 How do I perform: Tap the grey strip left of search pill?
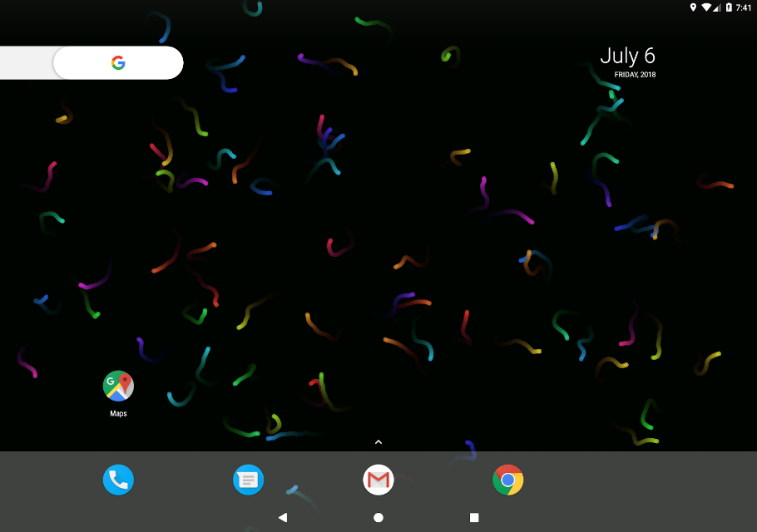pyautogui.click(x=27, y=62)
